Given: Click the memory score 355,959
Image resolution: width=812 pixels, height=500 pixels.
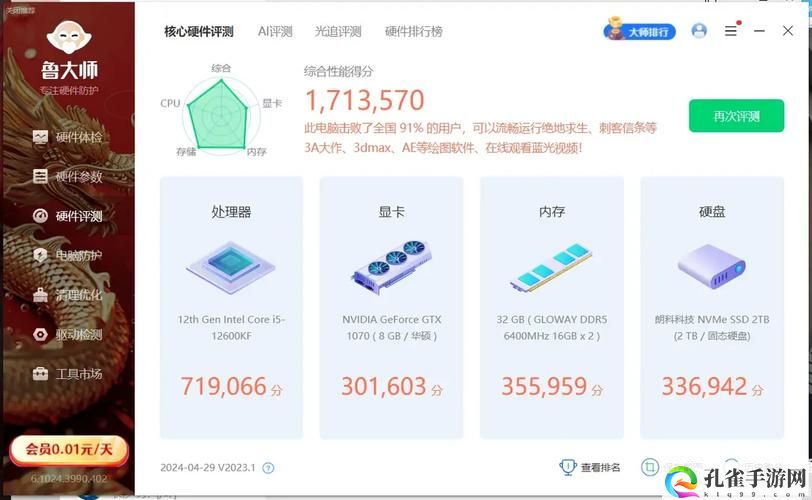Looking at the screenshot, I should tap(544, 386).
